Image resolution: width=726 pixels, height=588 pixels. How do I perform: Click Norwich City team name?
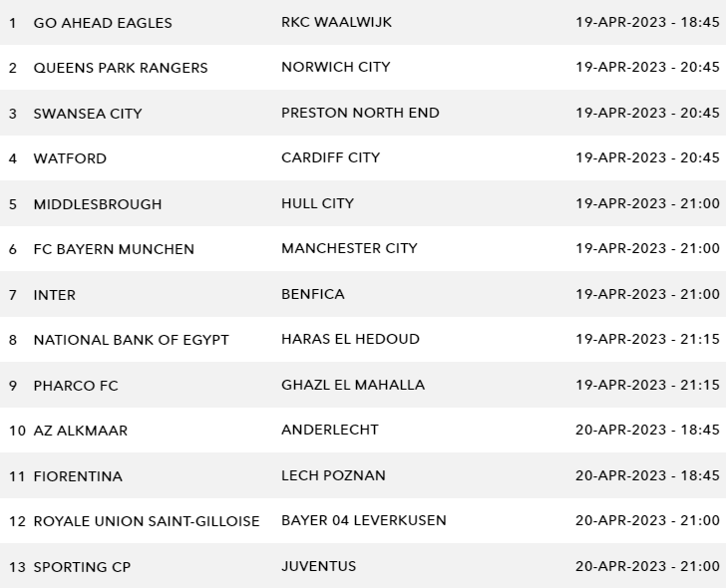pos(335,67)
